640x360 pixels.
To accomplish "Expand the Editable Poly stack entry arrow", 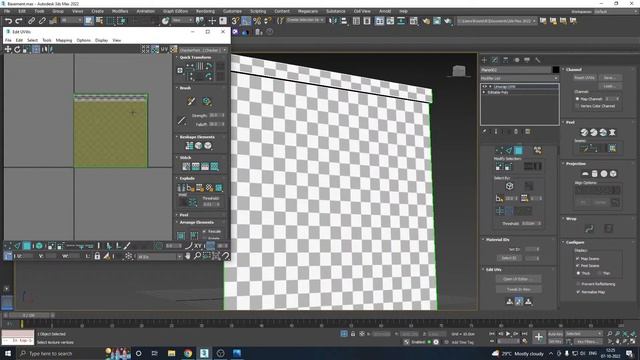I will pos(484,93).
